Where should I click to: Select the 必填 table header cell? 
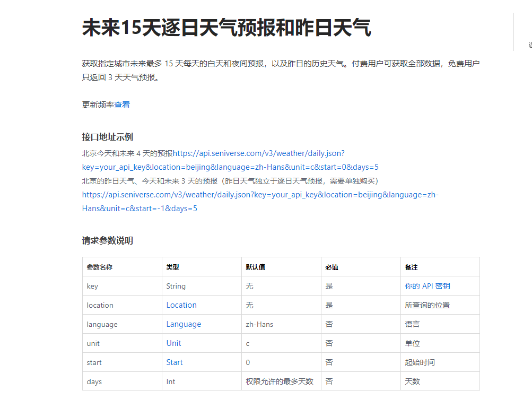pos(332,266)
